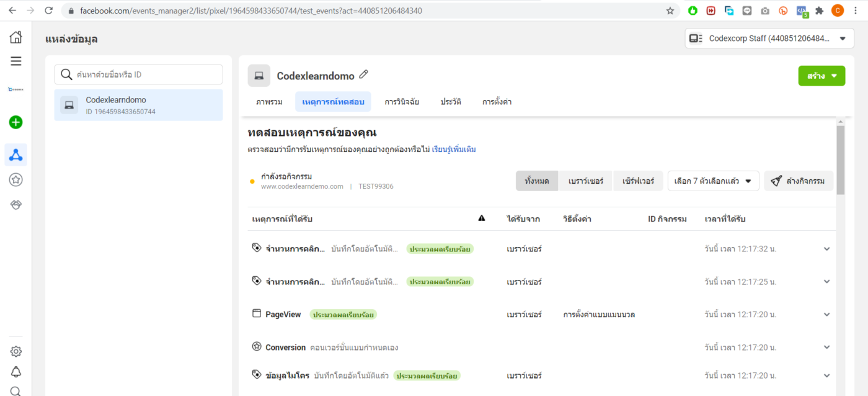Viewport: 868px width, 396px height.
Task: Click the green plus connect data icon
Action: coord(16,122)
